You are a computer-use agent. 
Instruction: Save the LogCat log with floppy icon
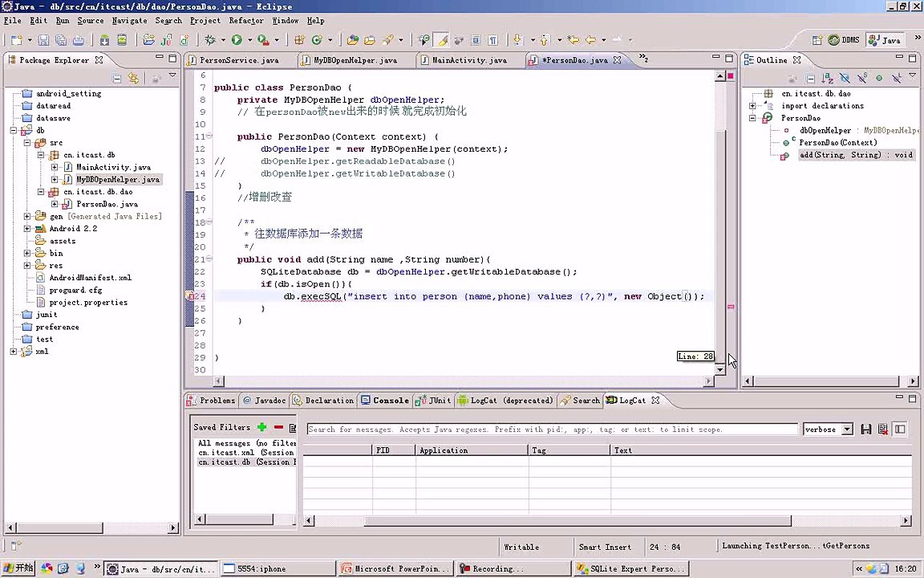866,429
